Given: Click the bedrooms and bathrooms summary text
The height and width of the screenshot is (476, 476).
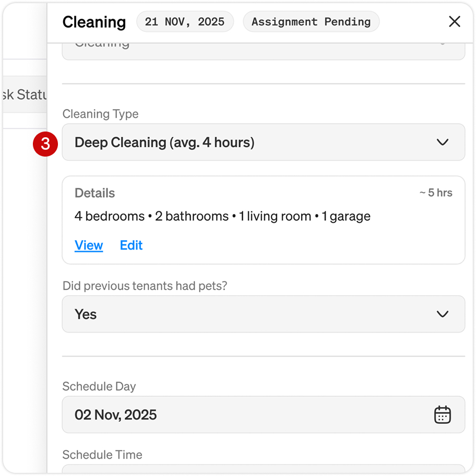Looking at the screenshot, I should 222,216.
